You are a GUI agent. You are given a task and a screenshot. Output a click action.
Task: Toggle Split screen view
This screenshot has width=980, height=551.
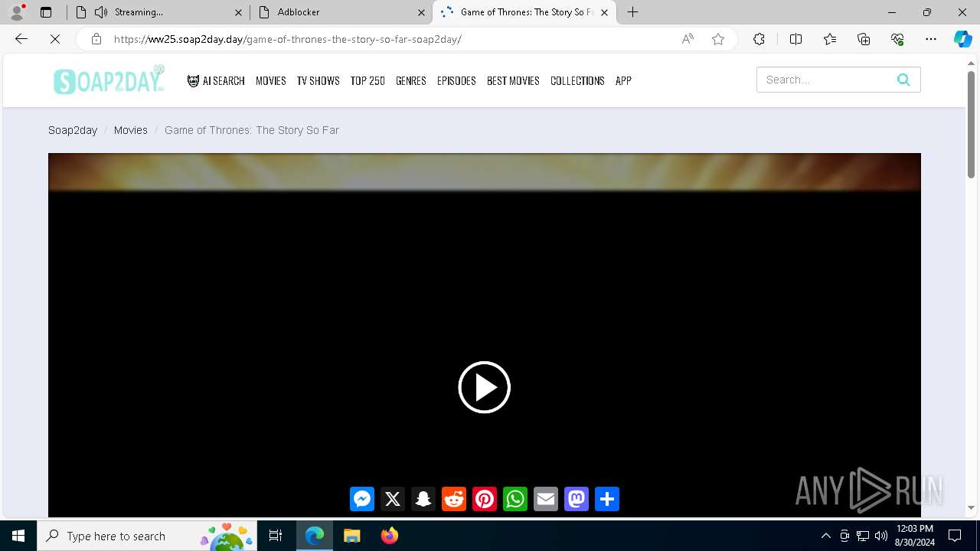pyautogui.click(x=795, y=39)
